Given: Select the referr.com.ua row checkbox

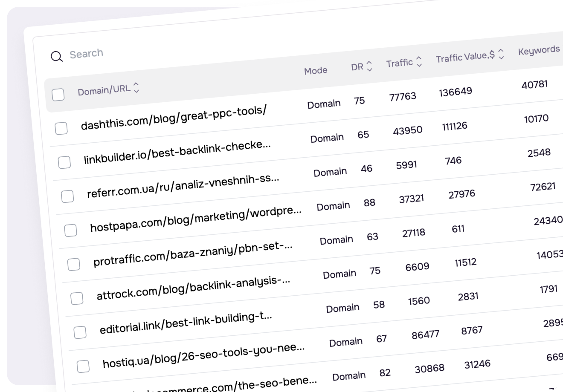Looking at the screenshot, I should tap(67, 196).
